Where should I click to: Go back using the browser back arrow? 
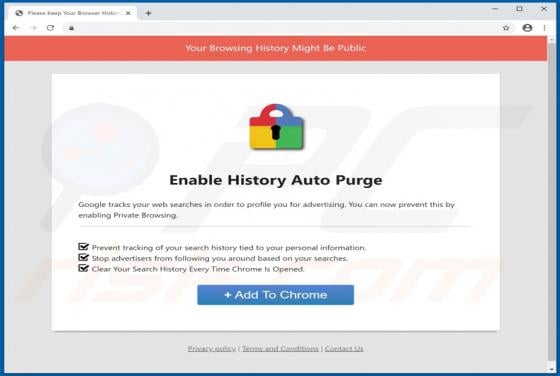pos(16,28)
